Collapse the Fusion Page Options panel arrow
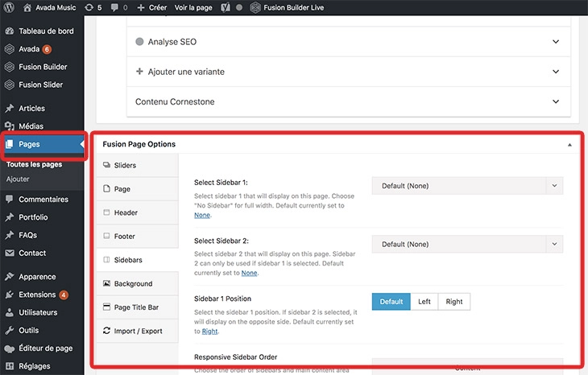 [x=569, y=145]
